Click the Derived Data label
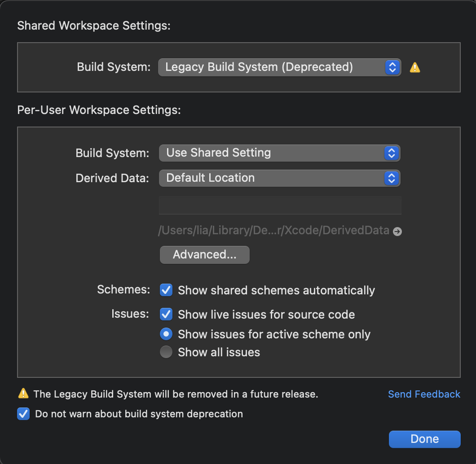Image resolution: width=476 pixels, height=464 pixels. click(x=112, y=178)
